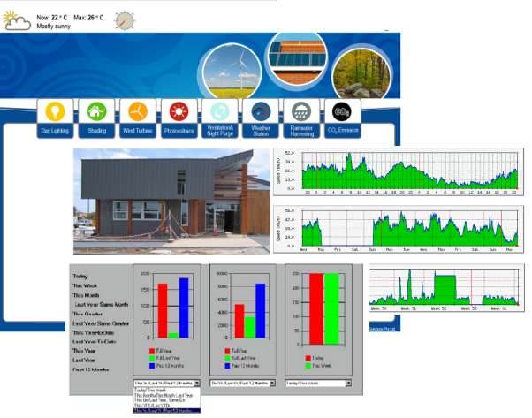Viewport: 532px width, 418px height.
Task: Click the 'This Quarter' row label
Action: click(x=87, y=314)
